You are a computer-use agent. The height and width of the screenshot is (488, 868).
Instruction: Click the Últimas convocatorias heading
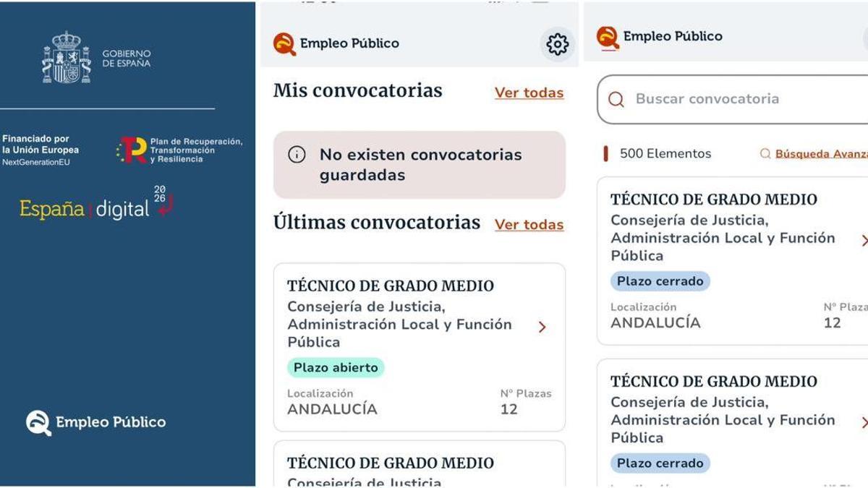pos(377,223)
